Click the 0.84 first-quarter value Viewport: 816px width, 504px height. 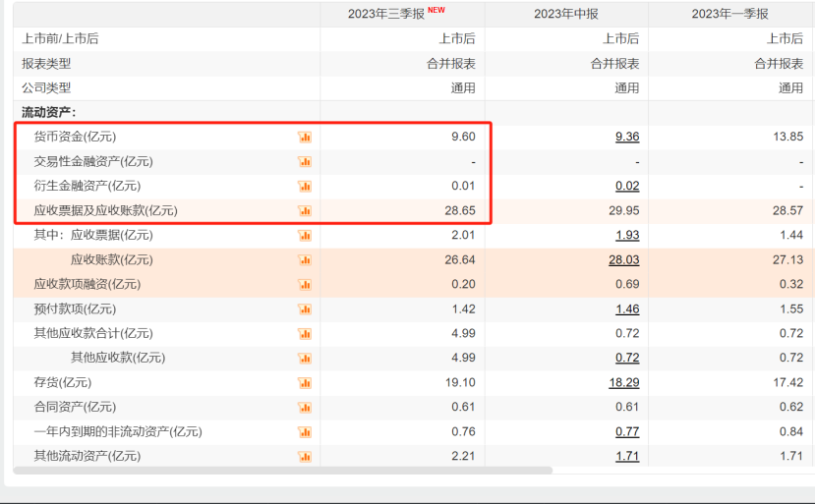tap(791, 431)
